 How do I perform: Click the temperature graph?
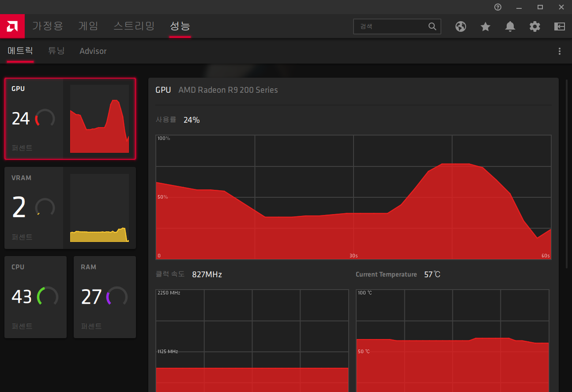(452, 341)
